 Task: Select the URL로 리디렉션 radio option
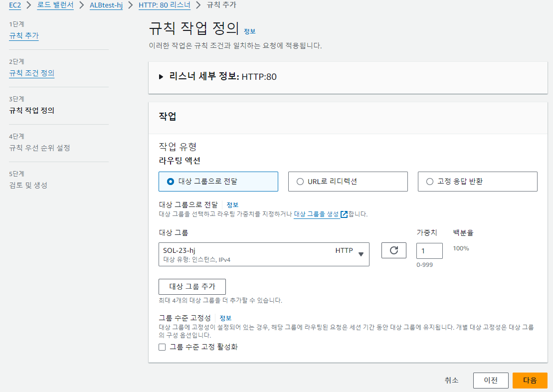(348, 182)
